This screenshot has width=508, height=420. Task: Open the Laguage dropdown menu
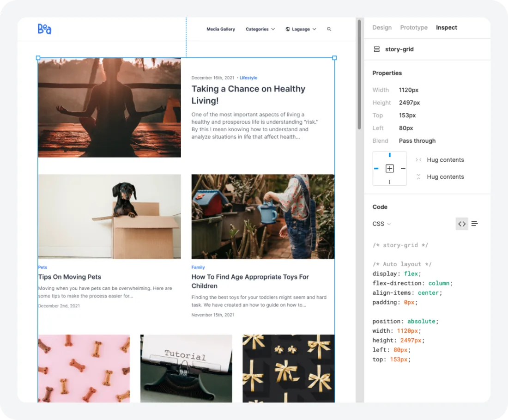[301, 29]
